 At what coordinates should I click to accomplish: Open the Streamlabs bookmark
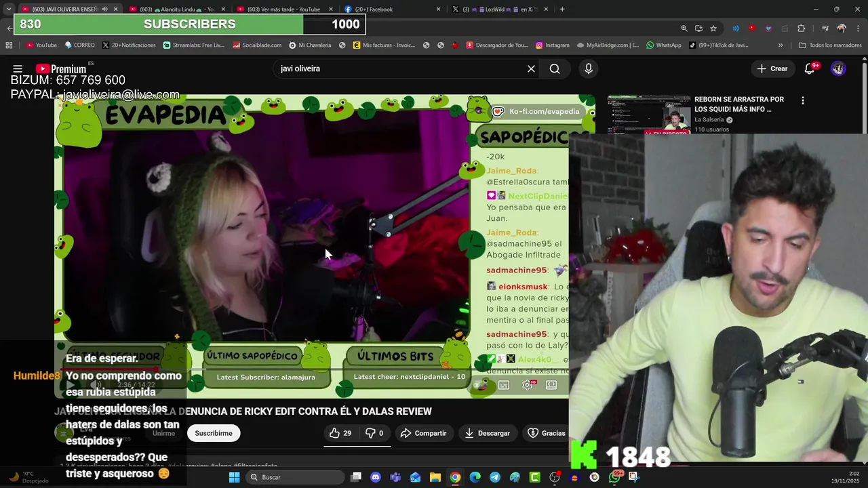[x=194, y=45]
